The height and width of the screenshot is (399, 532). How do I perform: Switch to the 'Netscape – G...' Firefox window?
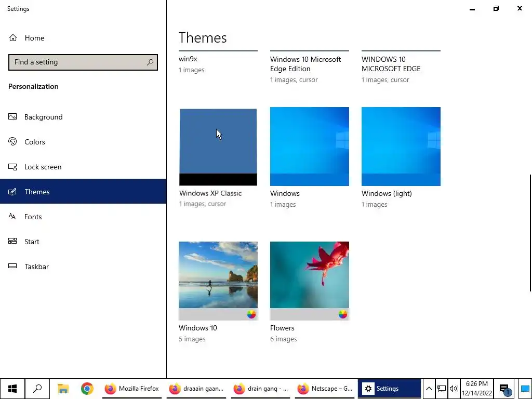click(325, 389)
